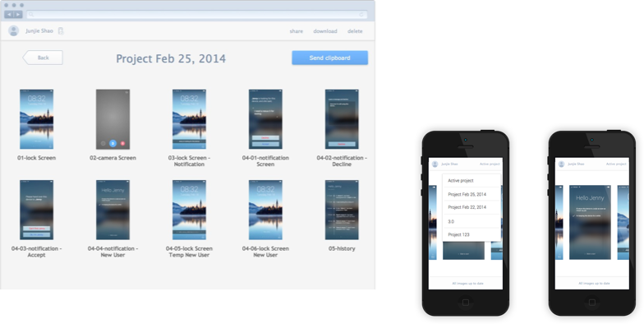Screen dimensions: 644x324
Task: Click the home button on left phone
Action: point(465,303)
